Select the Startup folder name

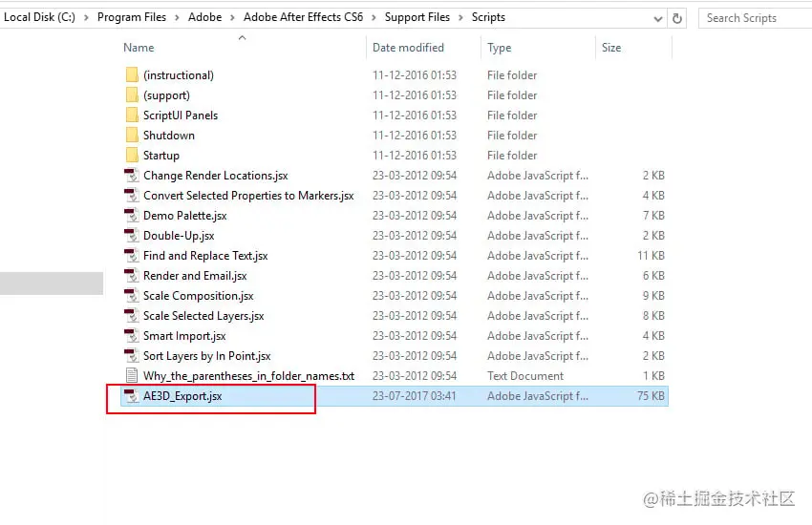(x=161, y=156)
